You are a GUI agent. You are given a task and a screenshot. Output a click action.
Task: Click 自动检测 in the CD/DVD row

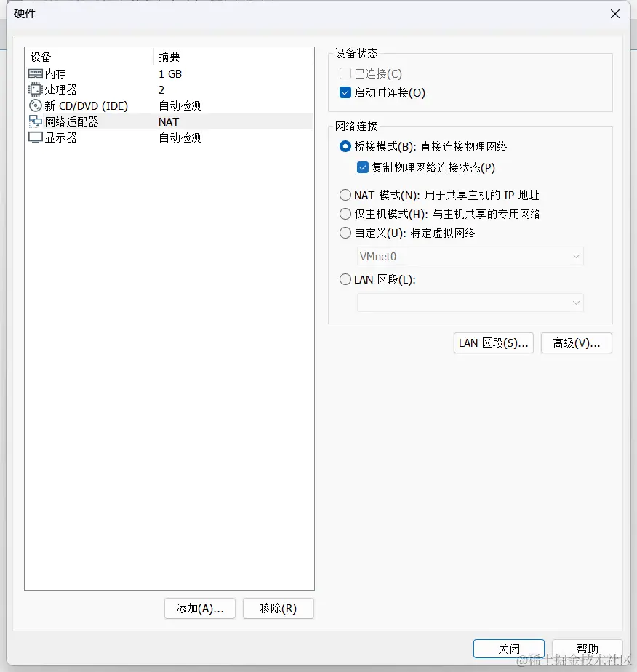180,106
